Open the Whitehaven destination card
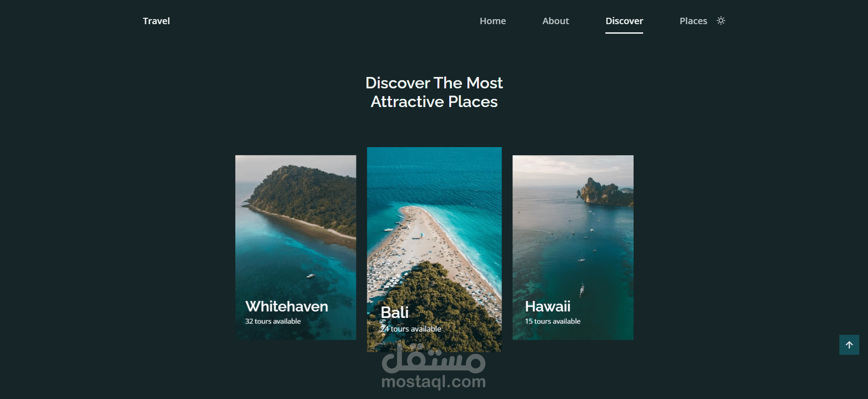Viewport: 868px width, 399px height. [x=296, y=247]
